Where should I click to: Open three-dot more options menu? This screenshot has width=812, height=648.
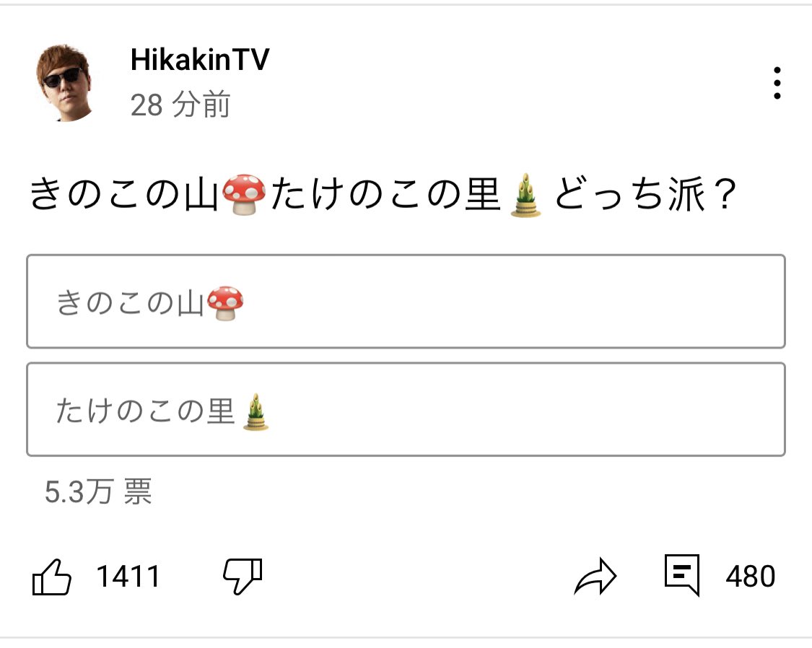click(777, 83)
